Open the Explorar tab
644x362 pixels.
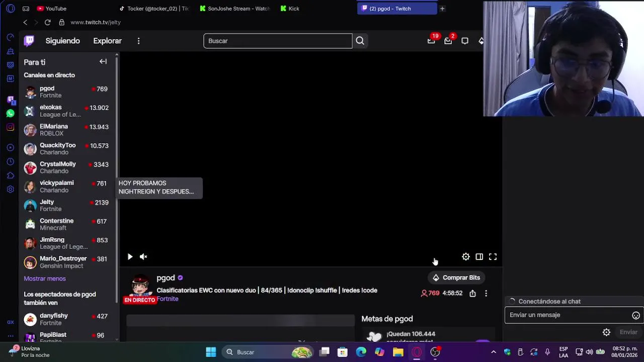pyautogui.click(x=107, y=41)
